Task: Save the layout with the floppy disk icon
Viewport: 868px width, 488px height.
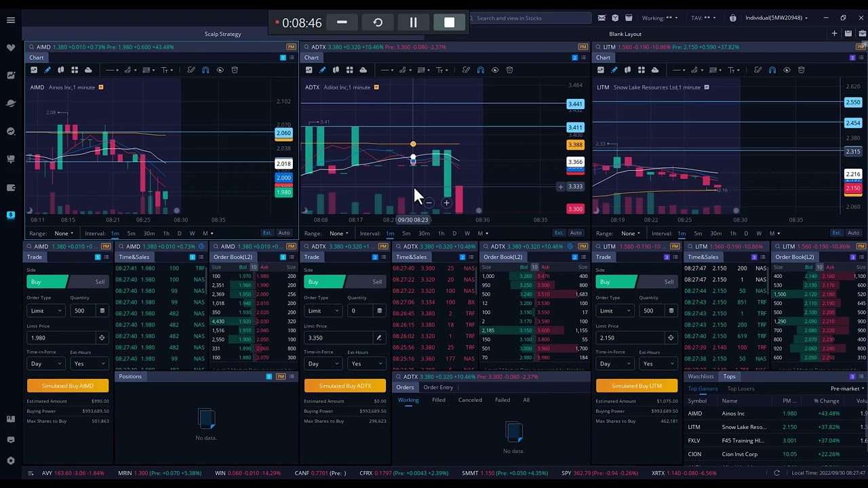Action: tap(848, 33)
